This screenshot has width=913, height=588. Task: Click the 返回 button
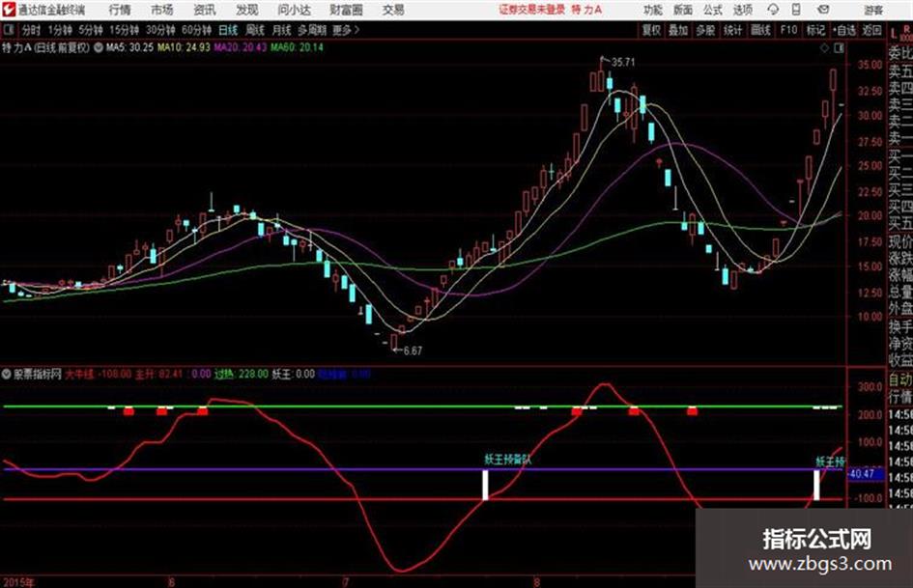(x=871, y=30)
